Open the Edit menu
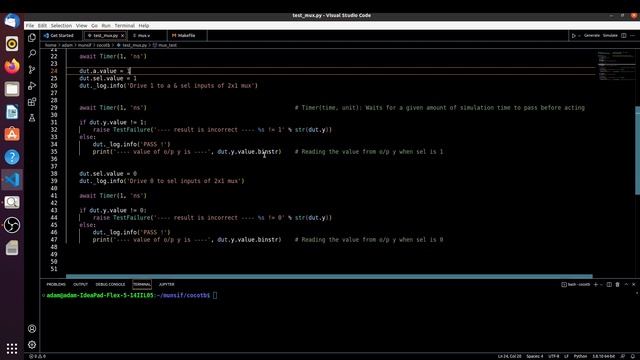Screen dimensions: 640x360 coord(42,25)
